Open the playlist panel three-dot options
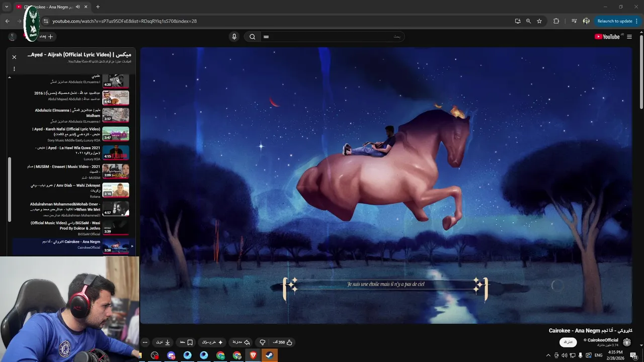This screenshot has height=362, width=644. point(14,69)
